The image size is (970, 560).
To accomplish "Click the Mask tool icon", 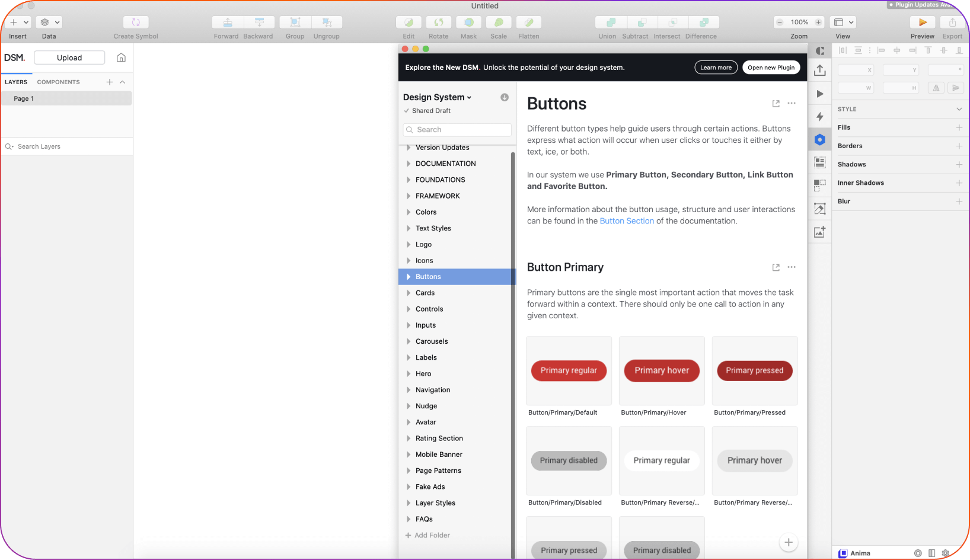I will [x=468, y=23].
